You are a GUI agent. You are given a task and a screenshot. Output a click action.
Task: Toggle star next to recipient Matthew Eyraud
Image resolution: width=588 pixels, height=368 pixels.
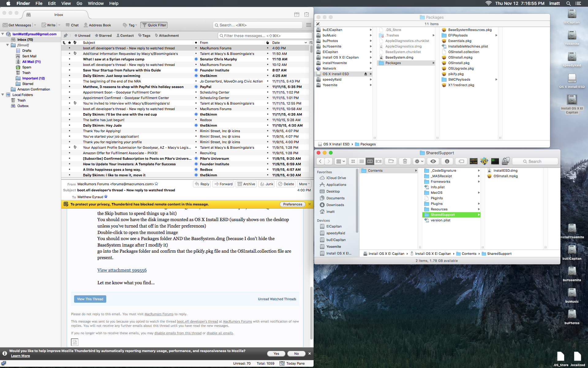[x=106, y=197]
